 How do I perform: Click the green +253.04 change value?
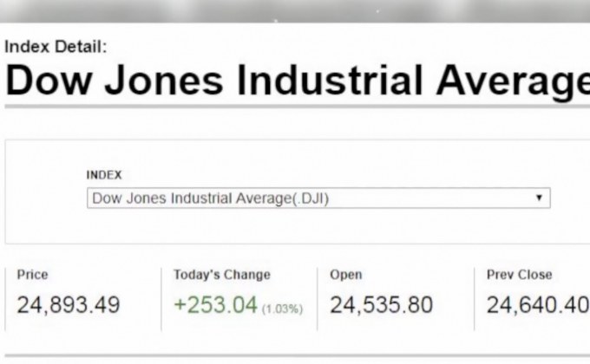(x=215, y=305)
